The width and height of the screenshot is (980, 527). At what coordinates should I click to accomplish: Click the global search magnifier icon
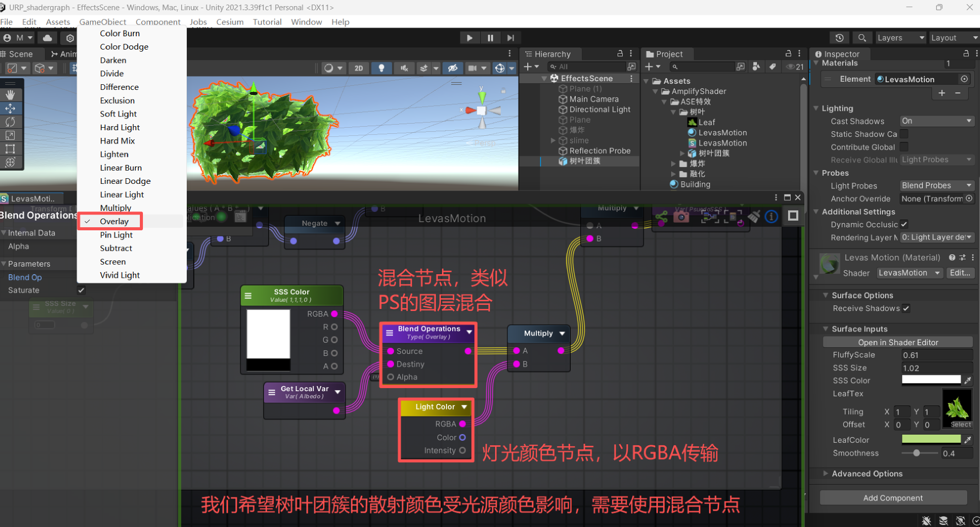862,38
